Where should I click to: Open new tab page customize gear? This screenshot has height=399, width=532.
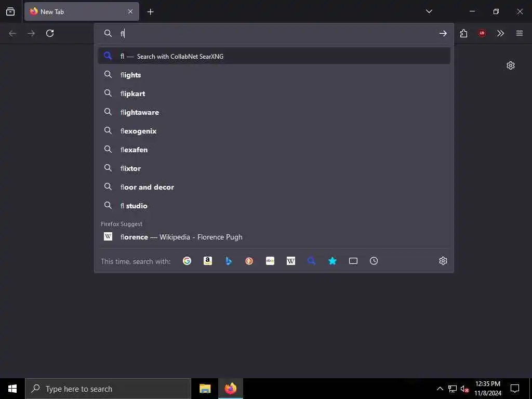point(511,65)
